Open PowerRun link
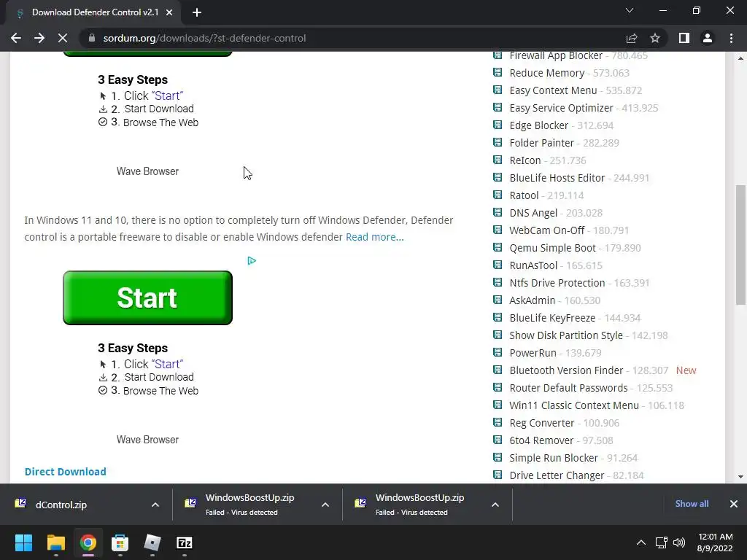747x560 pixels. (x=533, y=353)
